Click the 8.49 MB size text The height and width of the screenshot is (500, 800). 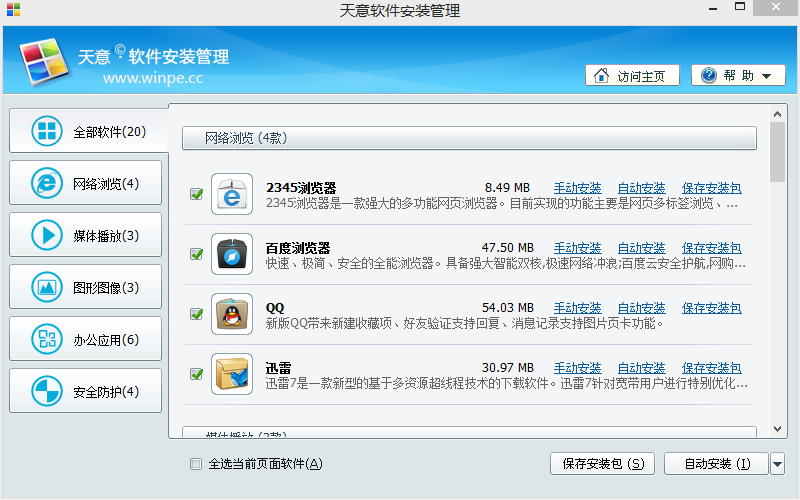(507, 188)
